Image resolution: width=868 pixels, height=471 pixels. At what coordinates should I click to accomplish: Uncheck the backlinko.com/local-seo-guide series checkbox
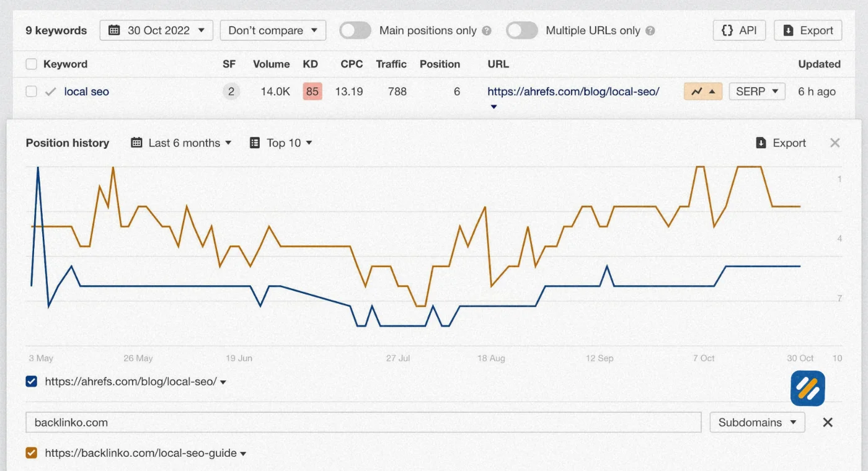[32, 453]
